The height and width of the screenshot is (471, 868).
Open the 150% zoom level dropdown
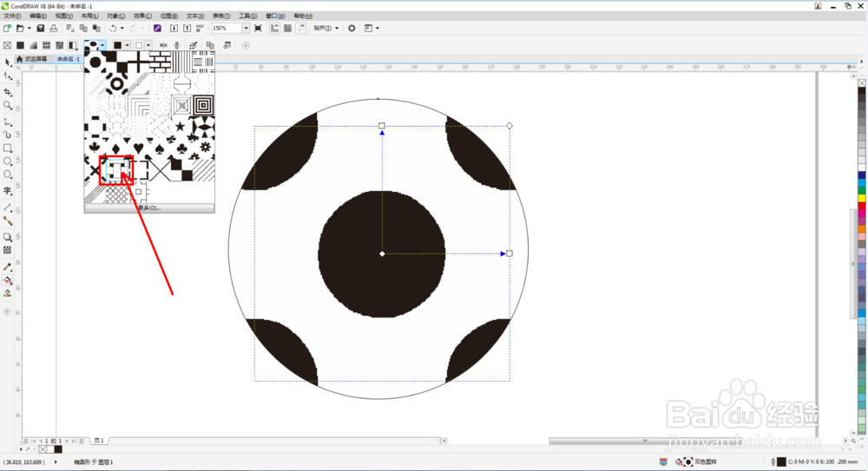click(x=247, y=29)
